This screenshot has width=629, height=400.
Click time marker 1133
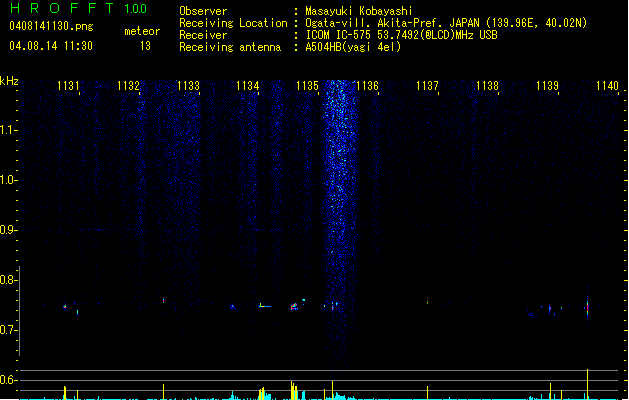[x=188, y=86]
